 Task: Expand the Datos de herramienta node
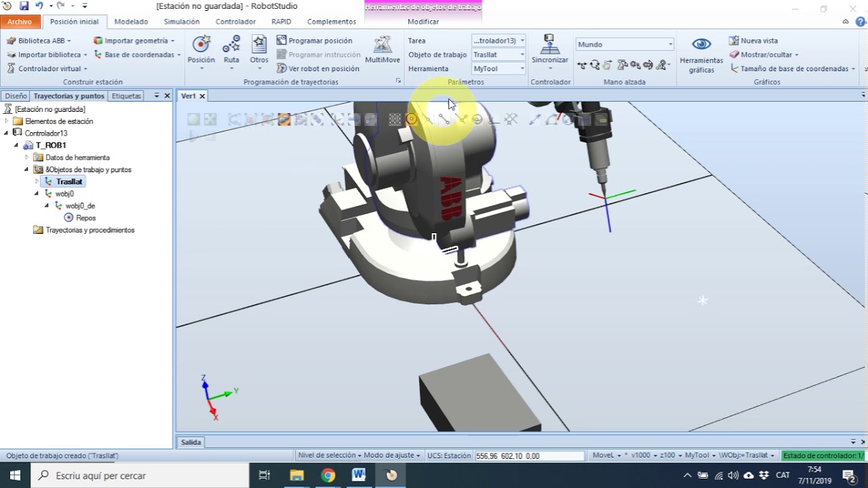[x=27, y=157]
